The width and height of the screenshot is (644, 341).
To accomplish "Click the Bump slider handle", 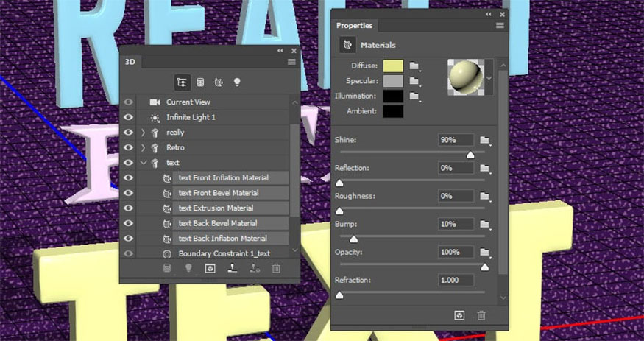I will (353, 239).
